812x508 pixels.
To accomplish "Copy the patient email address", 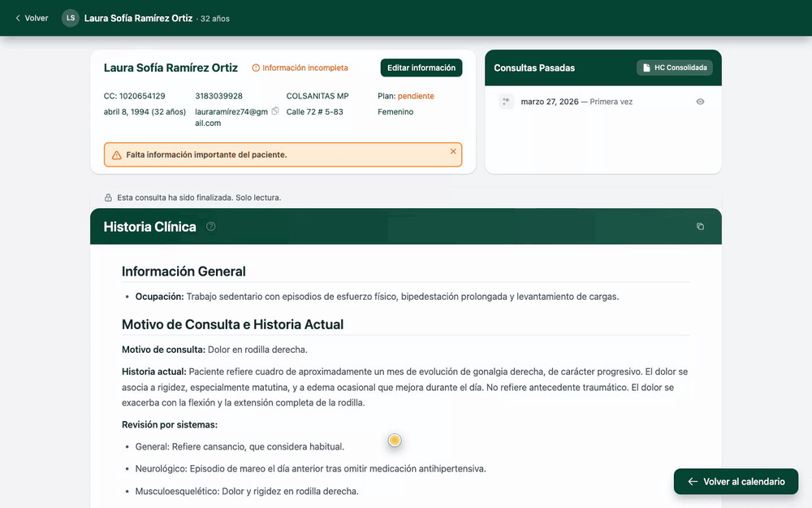I will [275, 111].
